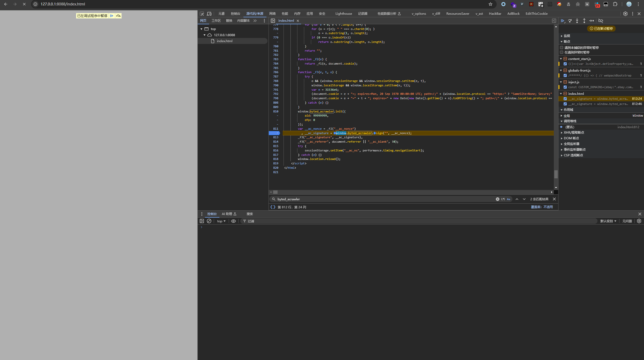This screenshot has width=644, height=360.
Task: Open the EditThisCookie tab
Action: [536, 14]
